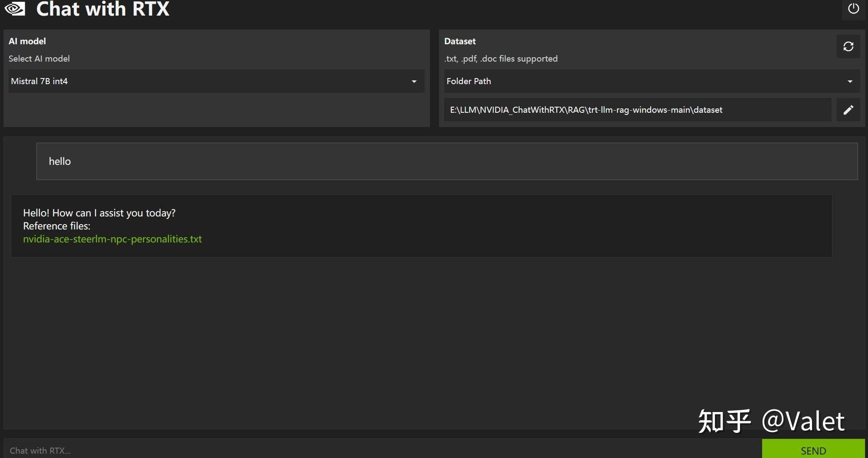Edit the folder path with the pencil icon
868x458 pixels.
[x=848, y=110]
